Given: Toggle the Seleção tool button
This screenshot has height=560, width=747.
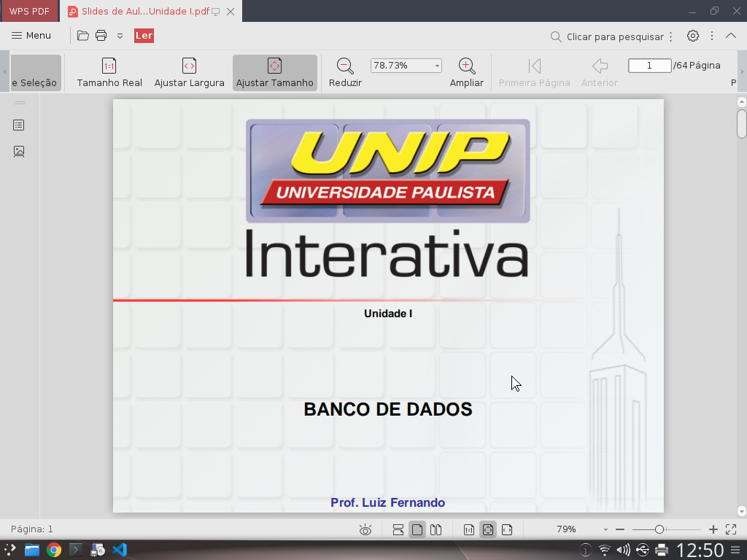Looking at the screenshot, I should [x=36, y=73].
